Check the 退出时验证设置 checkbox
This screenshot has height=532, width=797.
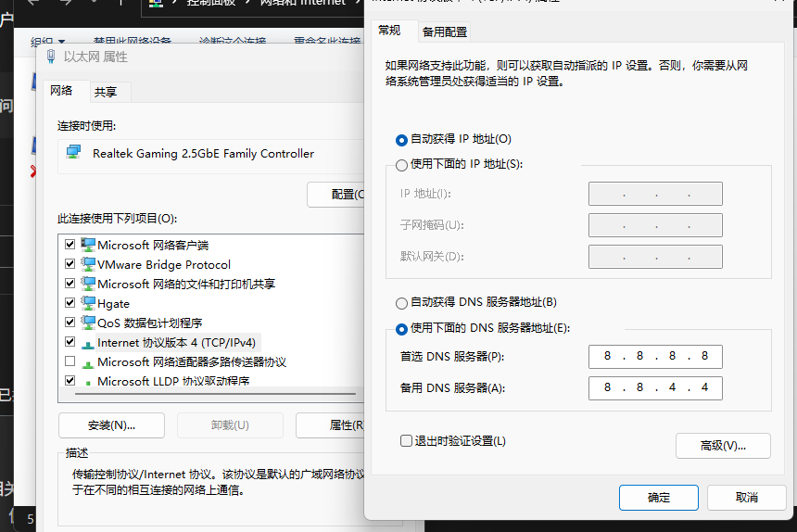pos(406,440)
